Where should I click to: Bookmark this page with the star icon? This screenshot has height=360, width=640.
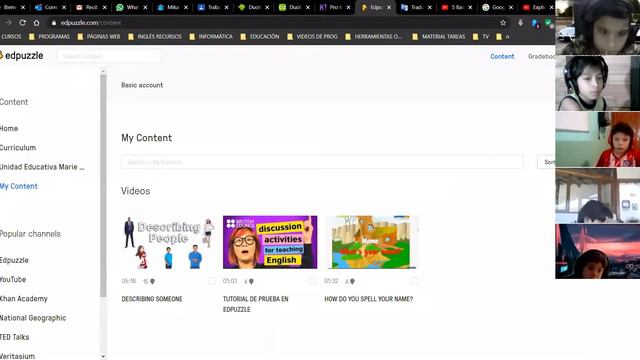click(503, 23)
